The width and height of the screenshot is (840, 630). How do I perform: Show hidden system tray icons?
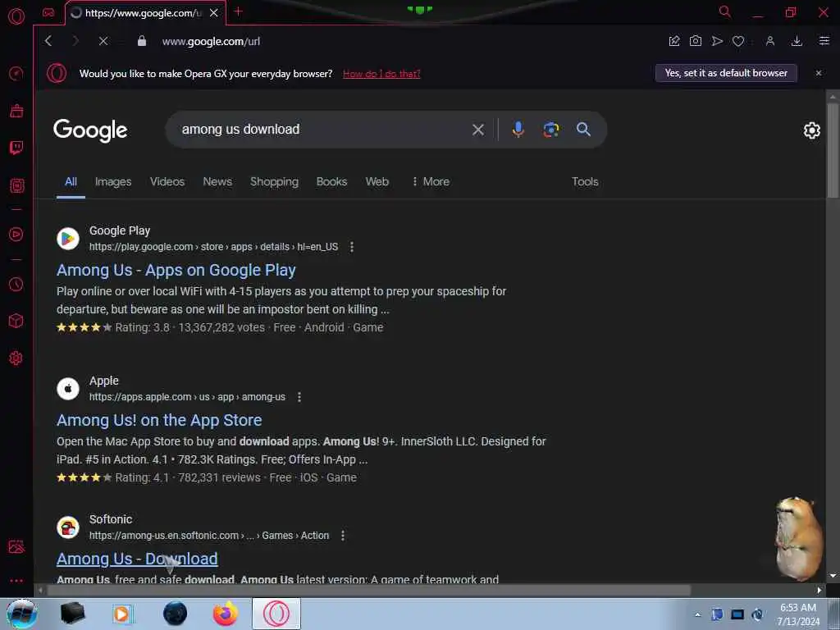coord(697,614)
